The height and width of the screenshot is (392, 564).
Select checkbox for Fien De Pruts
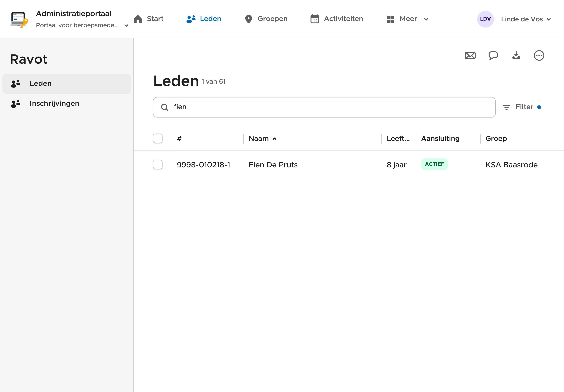158,165
